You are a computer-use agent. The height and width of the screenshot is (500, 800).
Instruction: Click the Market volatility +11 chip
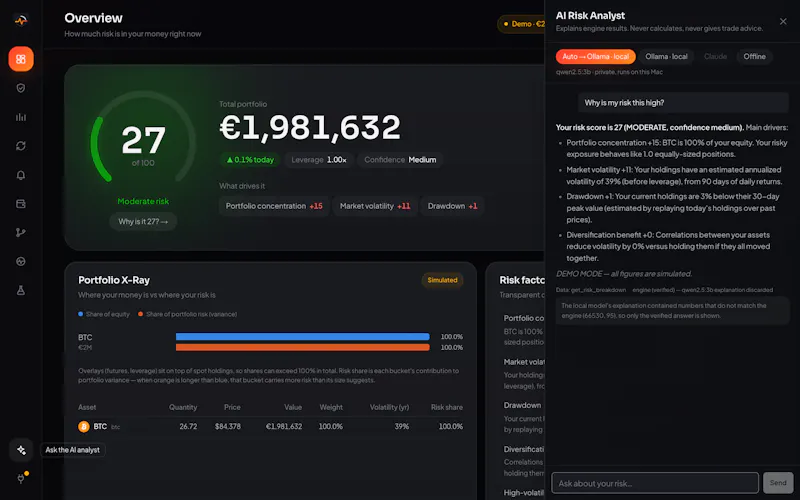point(375,206)
